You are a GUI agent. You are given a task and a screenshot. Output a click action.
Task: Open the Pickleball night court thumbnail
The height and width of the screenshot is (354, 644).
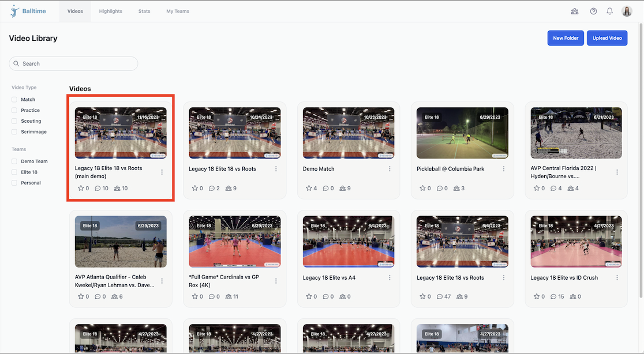click(462, 133)
